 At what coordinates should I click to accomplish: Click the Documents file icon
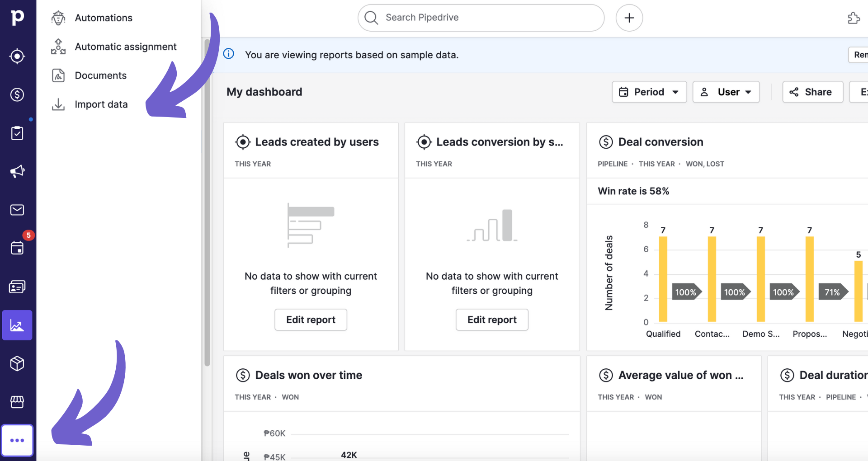click(58, 75)
